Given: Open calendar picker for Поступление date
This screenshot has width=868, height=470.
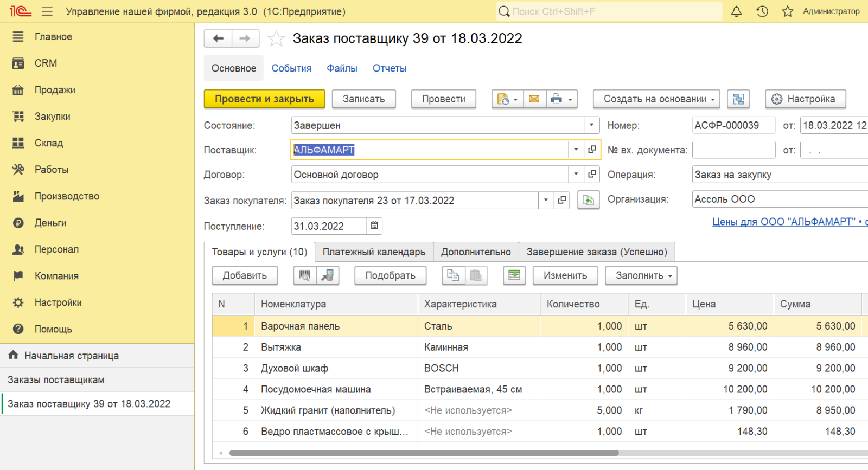Looking at the screenshot, I should (374, 226).
